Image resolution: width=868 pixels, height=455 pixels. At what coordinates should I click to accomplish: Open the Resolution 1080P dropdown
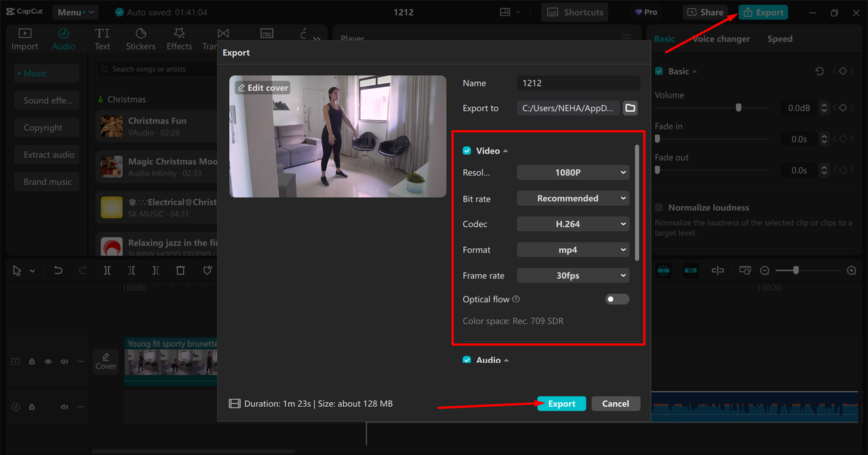click(x=573, y=173)
